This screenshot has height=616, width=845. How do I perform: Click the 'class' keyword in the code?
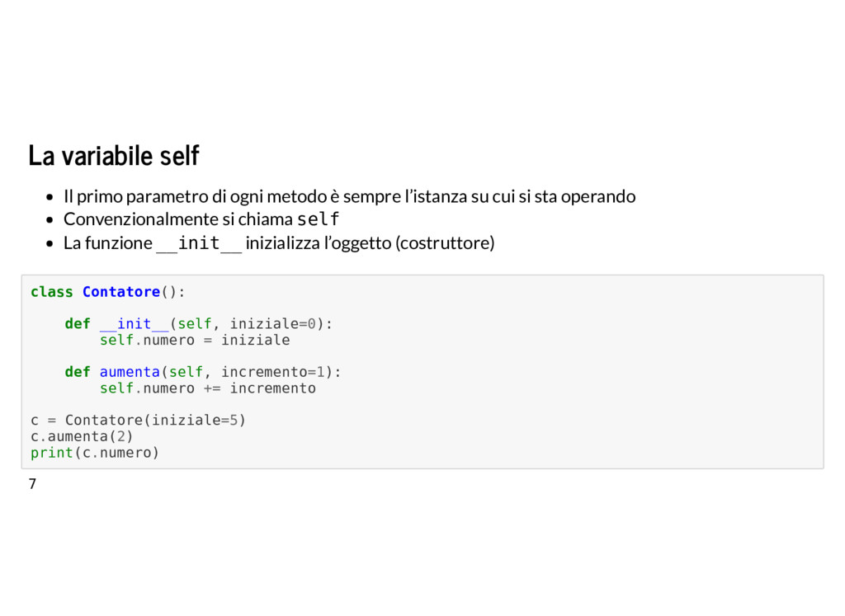tap(52, 292)
